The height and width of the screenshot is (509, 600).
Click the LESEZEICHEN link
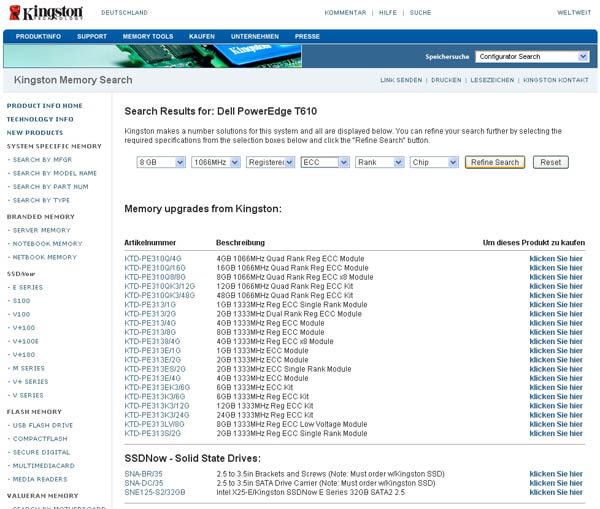pyautogui.click(x=492, y=80)
